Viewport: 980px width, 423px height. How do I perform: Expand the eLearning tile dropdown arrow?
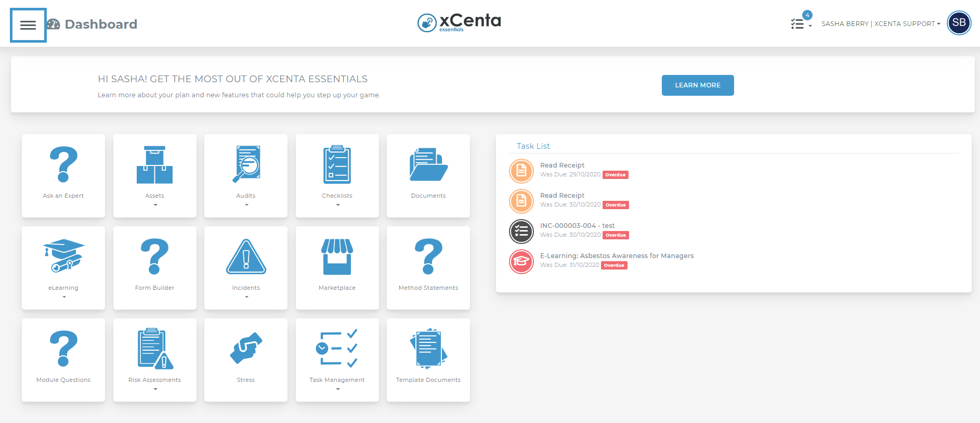[x=64, y=297]
